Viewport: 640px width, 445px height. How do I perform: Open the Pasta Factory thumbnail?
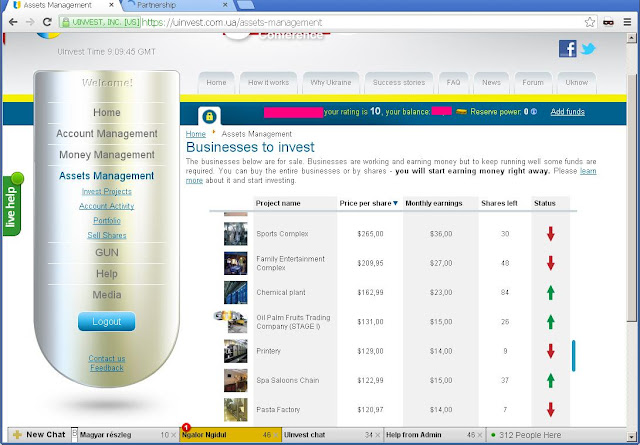coord(236,409)
